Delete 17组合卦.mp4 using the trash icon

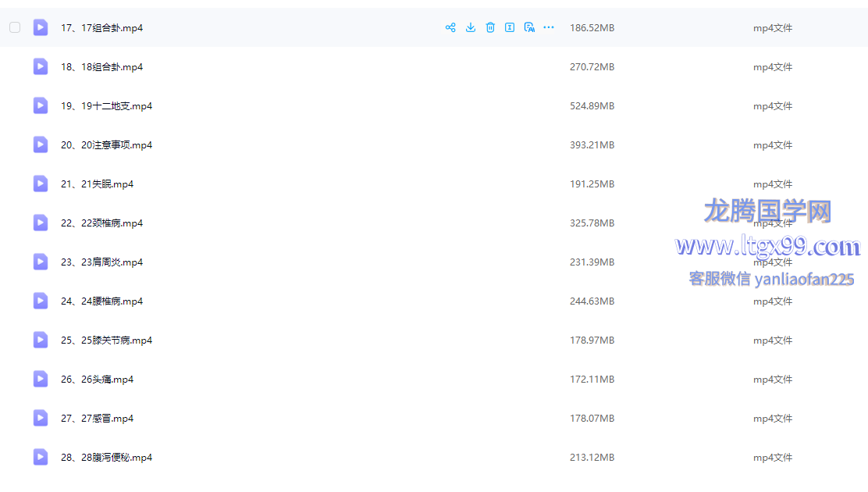(x=490, y=27)
